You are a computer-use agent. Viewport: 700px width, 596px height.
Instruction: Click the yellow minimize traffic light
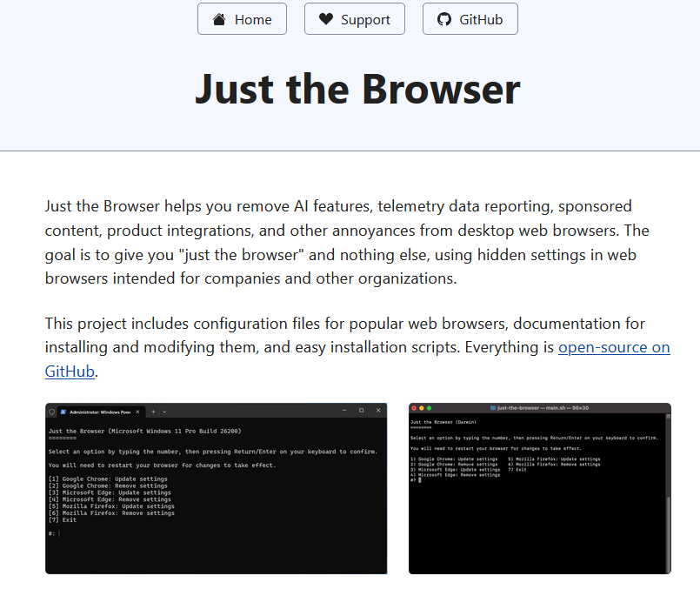423,409
